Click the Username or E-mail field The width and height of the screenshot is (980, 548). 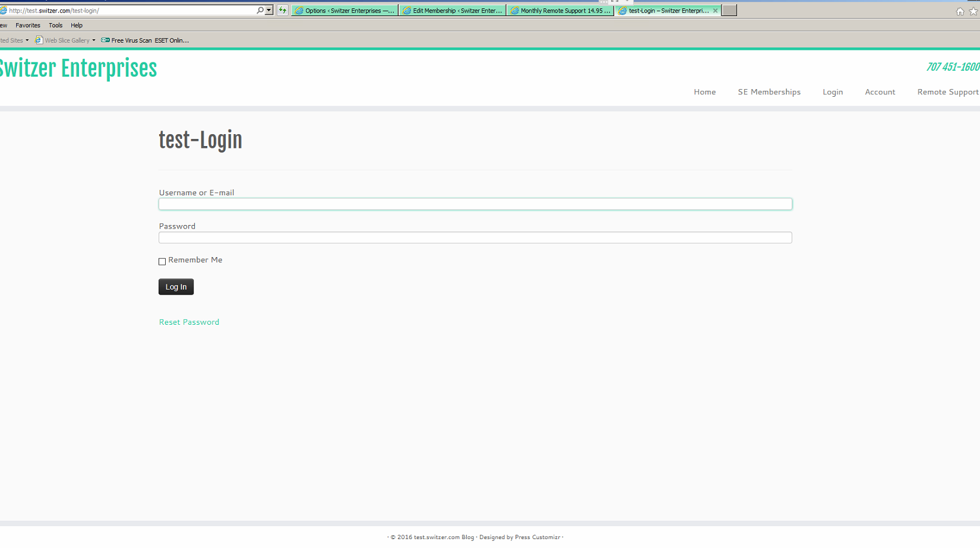coord(475,204)
